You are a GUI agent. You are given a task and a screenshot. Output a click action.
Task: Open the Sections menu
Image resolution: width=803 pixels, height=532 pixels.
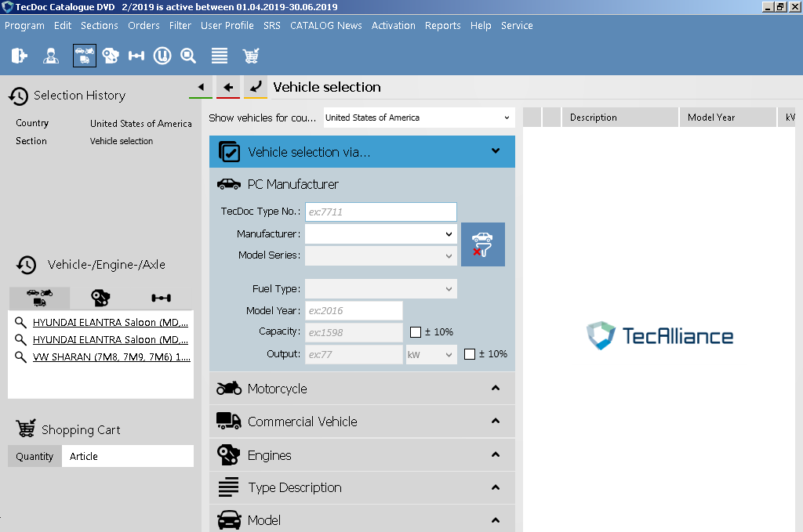pyautogui.click(x=100, y=26)
